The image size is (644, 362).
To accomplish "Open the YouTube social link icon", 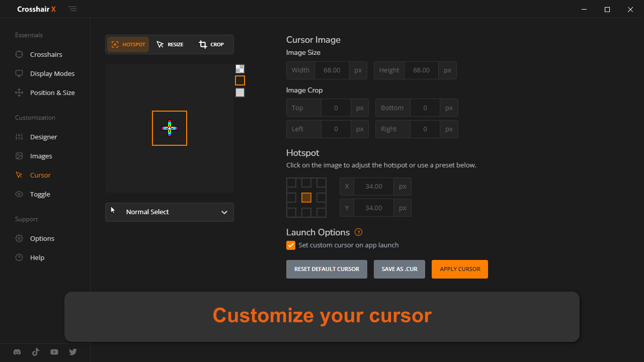I will click(x=54, y=352).
